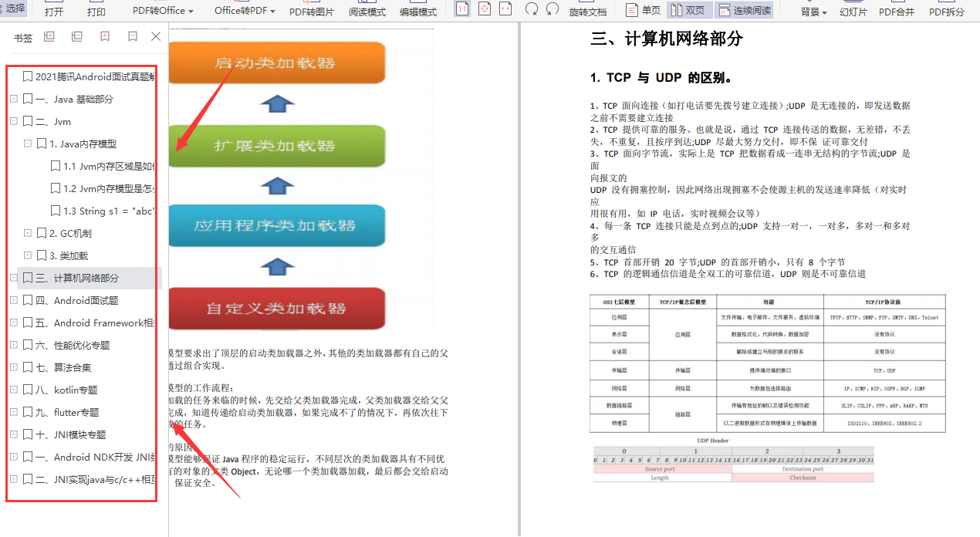Click the heading 三、计算机网络部分 on the page
Image resolution: width=980 pixels, height=537 pixels.
(x=667, y=39)
